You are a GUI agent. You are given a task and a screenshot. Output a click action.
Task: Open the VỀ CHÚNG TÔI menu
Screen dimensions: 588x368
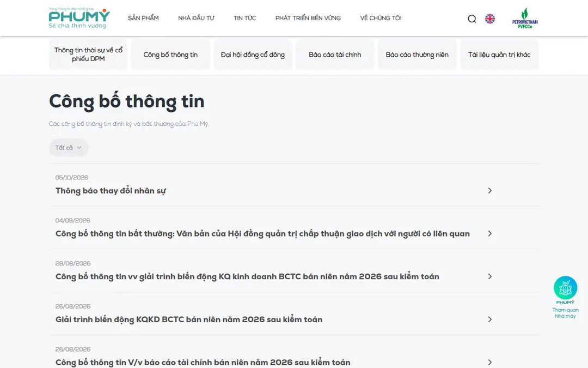click(x=381, y=18)
